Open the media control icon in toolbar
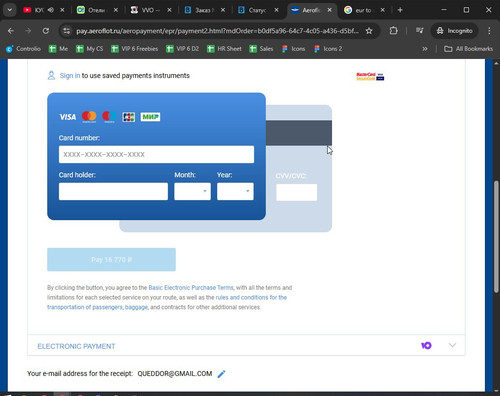 pyautogui.click(x=420, y=31)
